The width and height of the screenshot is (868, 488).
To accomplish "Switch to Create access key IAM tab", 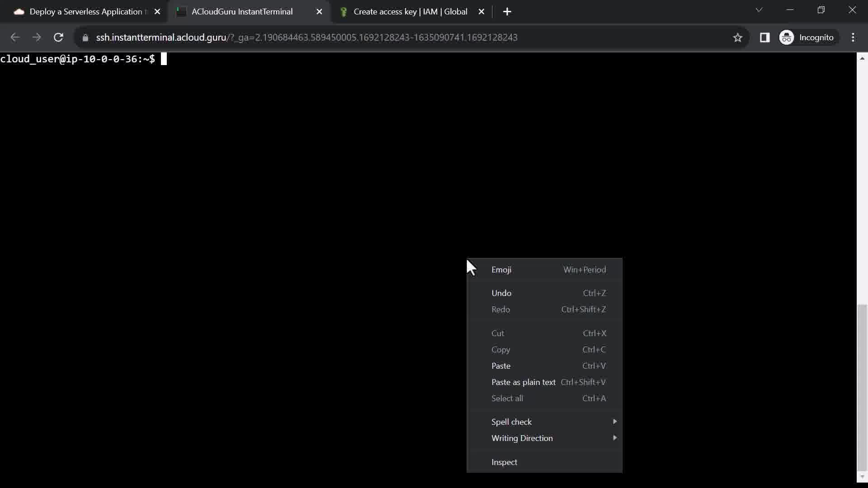I will click(410, 12).
